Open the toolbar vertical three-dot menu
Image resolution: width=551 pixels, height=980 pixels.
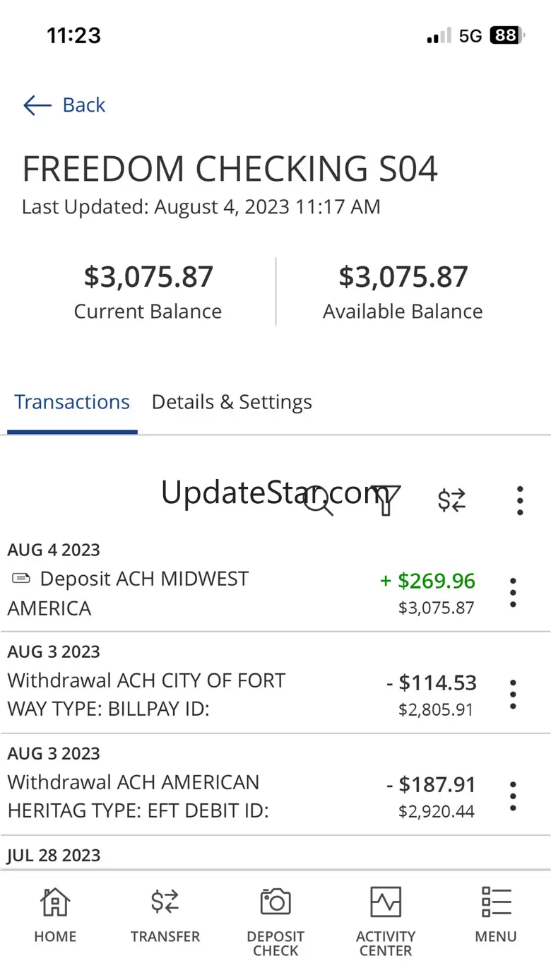(x=520, y=500)
